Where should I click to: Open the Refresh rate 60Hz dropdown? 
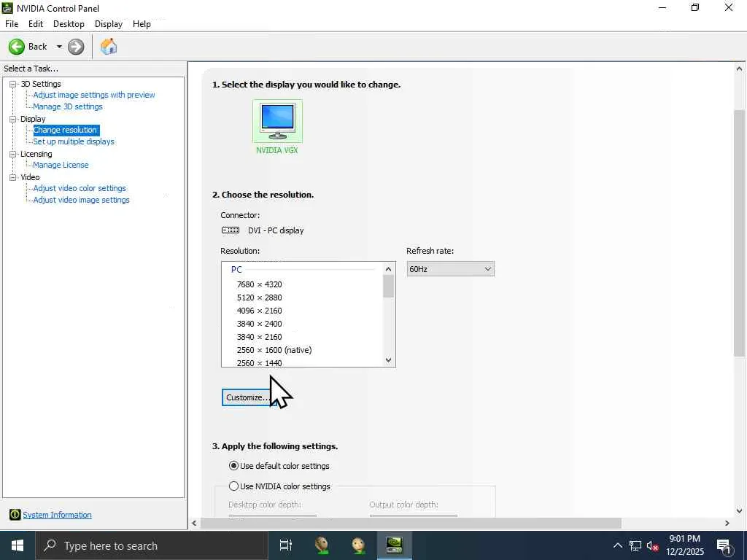tap(450, 269)
